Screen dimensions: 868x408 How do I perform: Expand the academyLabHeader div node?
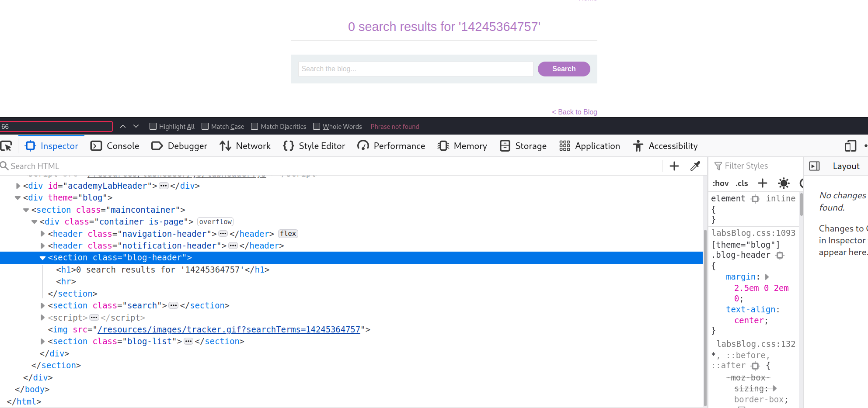pos(18,186)
